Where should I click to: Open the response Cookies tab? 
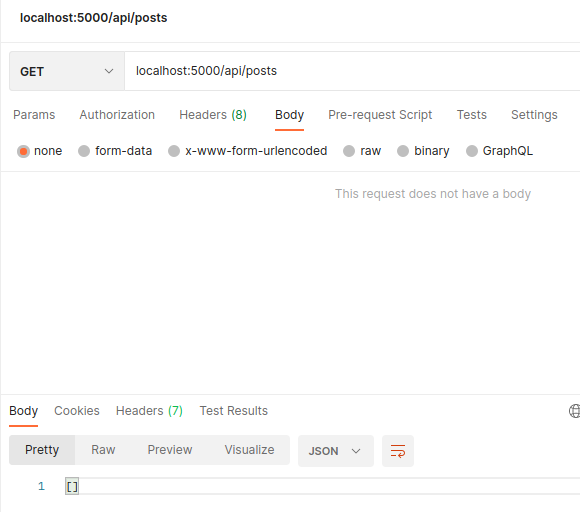pyautogui.click(x=77, y=411)
